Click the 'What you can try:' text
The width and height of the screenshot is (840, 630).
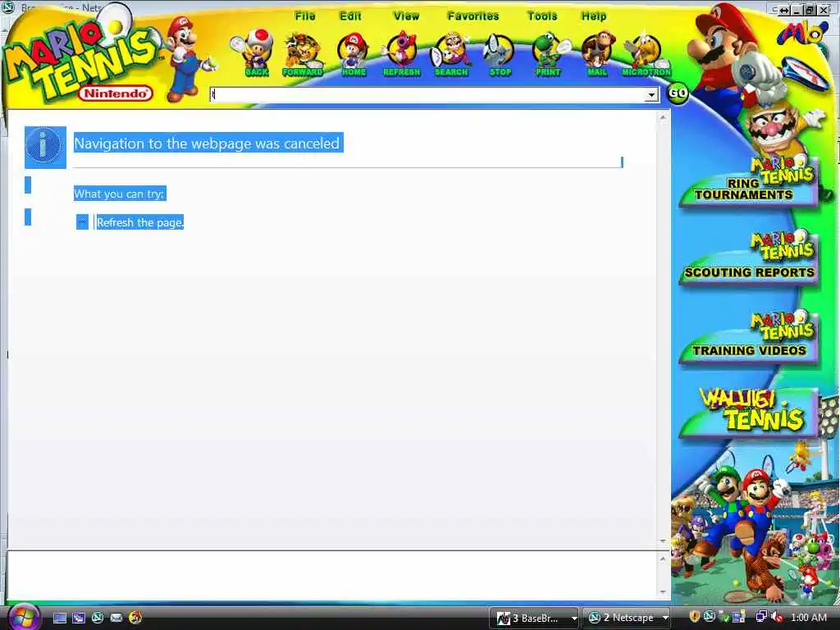coord(119,194)
